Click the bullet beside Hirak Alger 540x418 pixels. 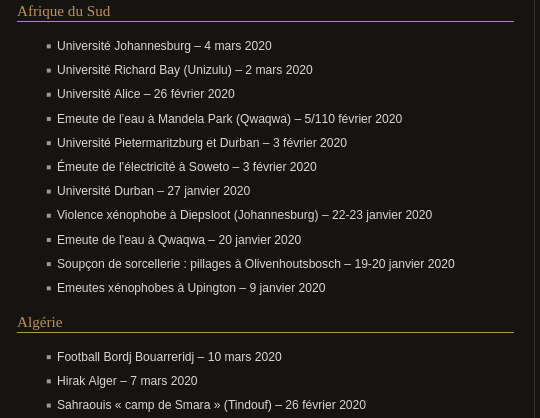pos(49,381)
